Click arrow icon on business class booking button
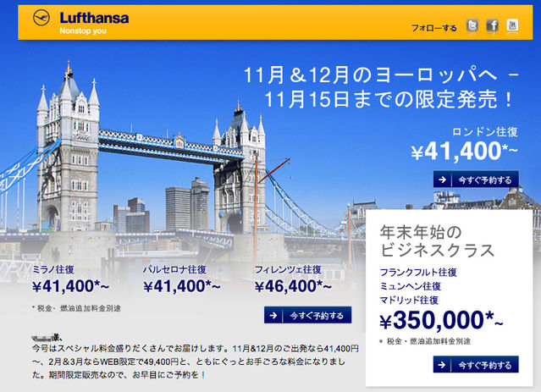Image resolution: width=541 pixels, height=392 pixels. click(x=442, y=365)
